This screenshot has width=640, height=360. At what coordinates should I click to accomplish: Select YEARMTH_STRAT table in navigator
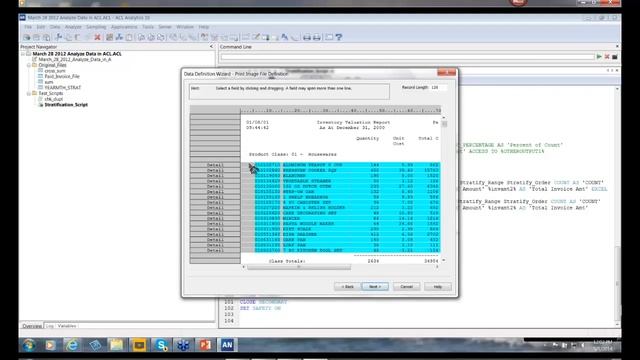click(x=62, y=88)
